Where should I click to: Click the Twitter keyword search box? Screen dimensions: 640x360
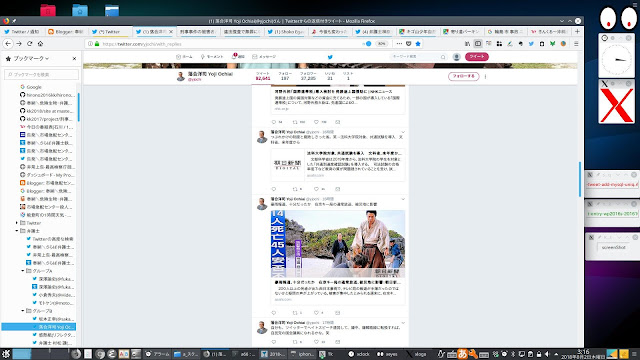pyautogui.click(x=418, y=57)
